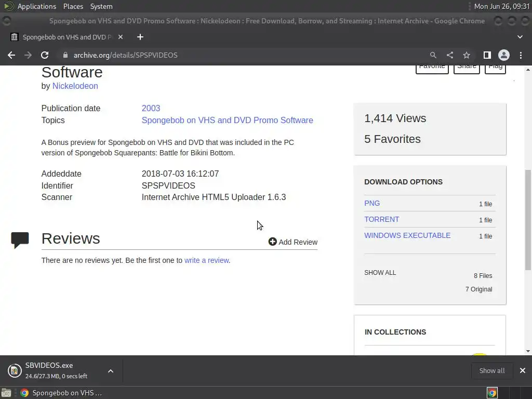Click the MATE logo icon in top panel

click(x=8, y=6)
